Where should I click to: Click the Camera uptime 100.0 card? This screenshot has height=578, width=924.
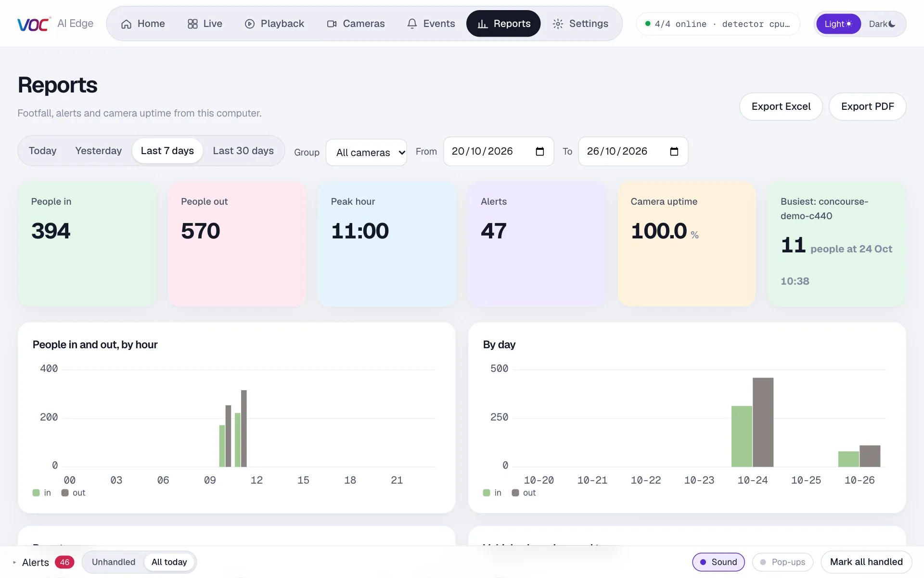click(x=687, y=244)
